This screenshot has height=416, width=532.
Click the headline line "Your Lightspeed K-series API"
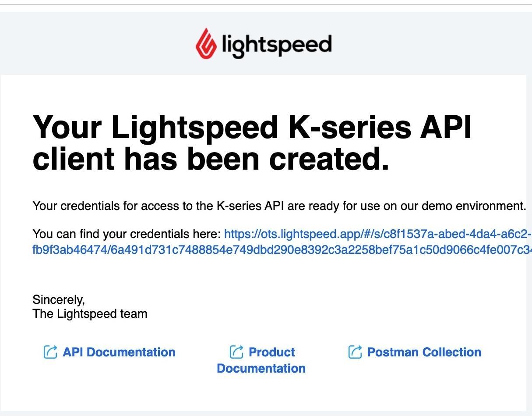click(x=252, y=127)
